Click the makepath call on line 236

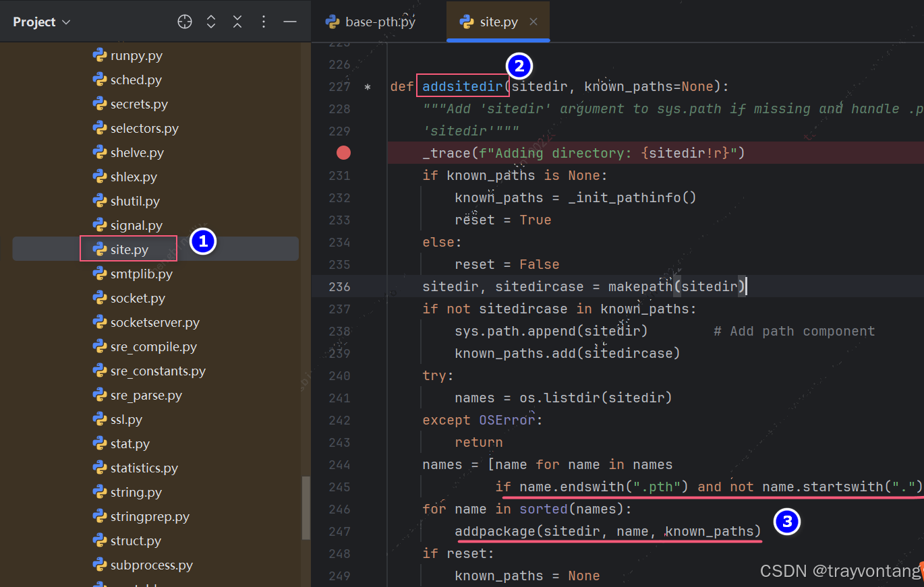tap(676, 286)
